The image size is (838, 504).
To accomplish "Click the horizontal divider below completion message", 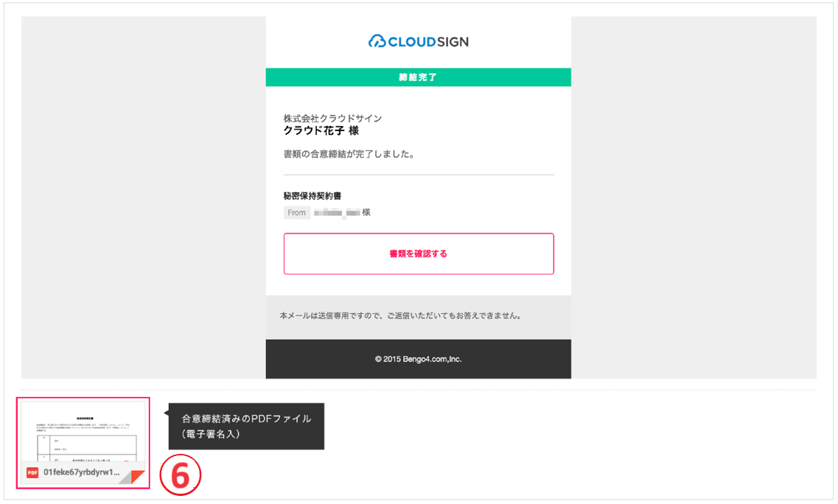I will point(419,175).
